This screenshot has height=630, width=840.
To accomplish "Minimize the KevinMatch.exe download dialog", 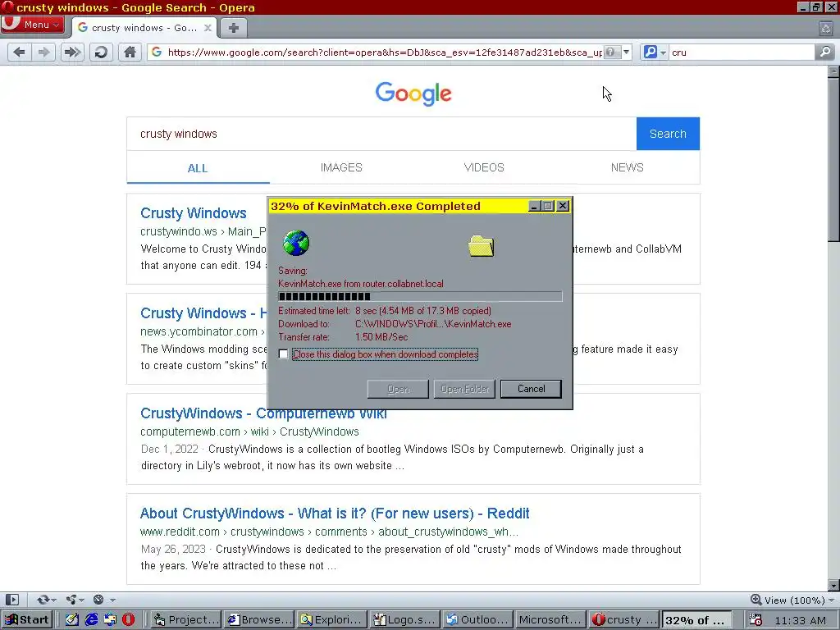I will pos(534,206).
